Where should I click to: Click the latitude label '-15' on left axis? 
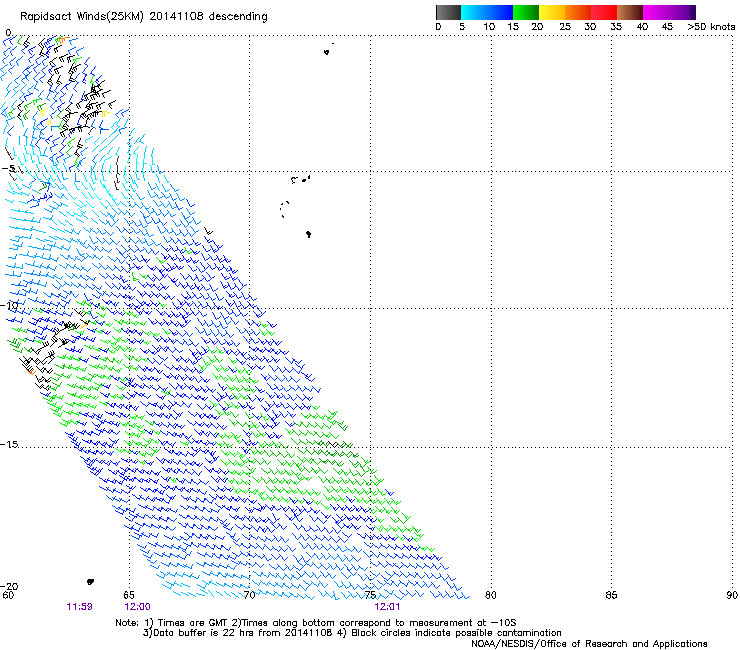(x=9, y=444)
